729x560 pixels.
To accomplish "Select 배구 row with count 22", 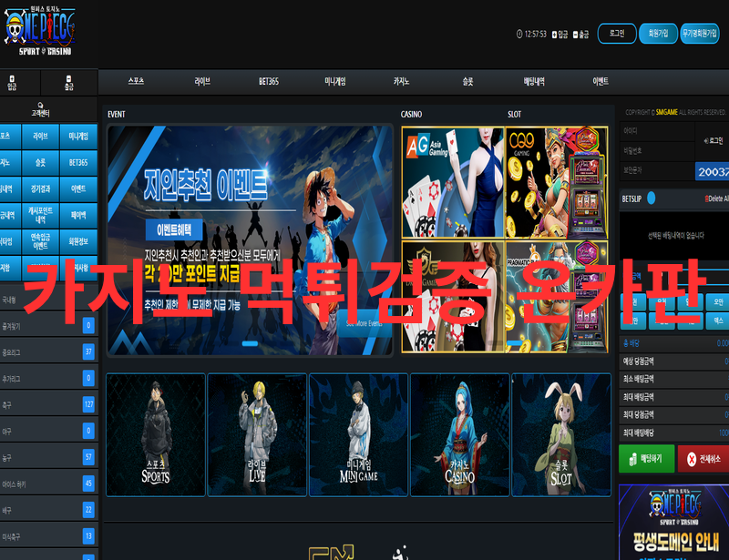I will [x=48, y=510].
